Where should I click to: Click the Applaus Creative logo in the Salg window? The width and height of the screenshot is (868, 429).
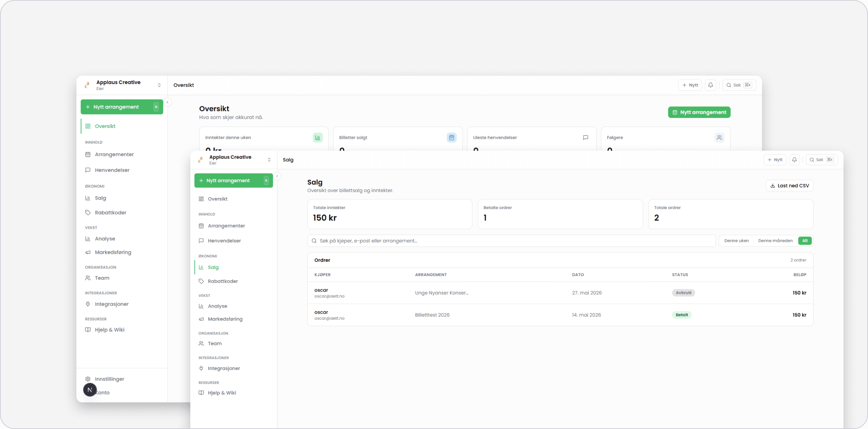click(201, 160)
